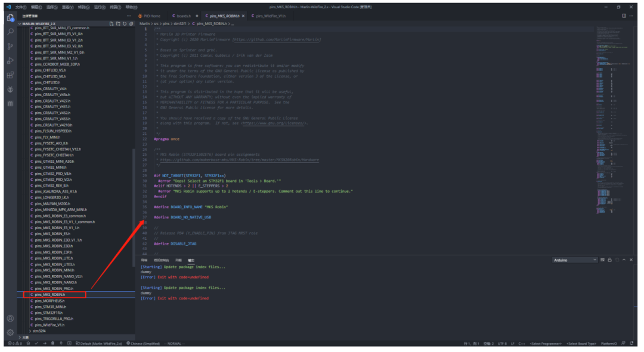Image resolution: width=644 pixels, height=352 pixels.
Task: Switch to the Debug Console panel tab
Action: (x=162, y=260)
